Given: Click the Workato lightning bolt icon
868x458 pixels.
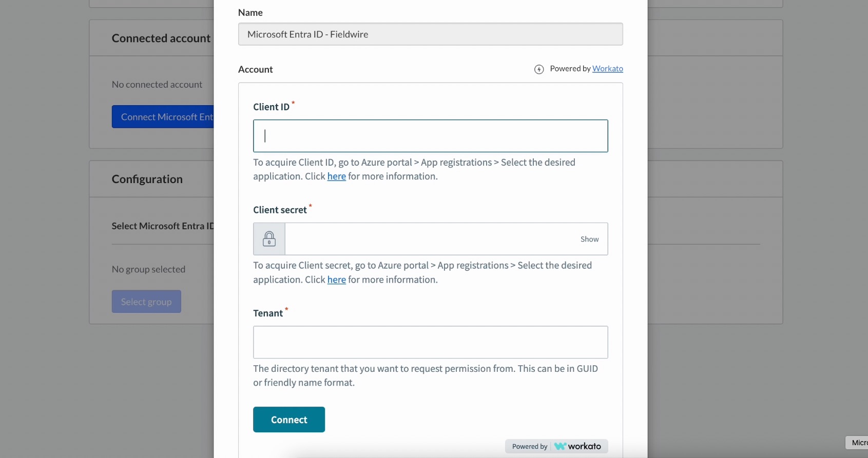Looking at the screenshot, I should [539, 69].
